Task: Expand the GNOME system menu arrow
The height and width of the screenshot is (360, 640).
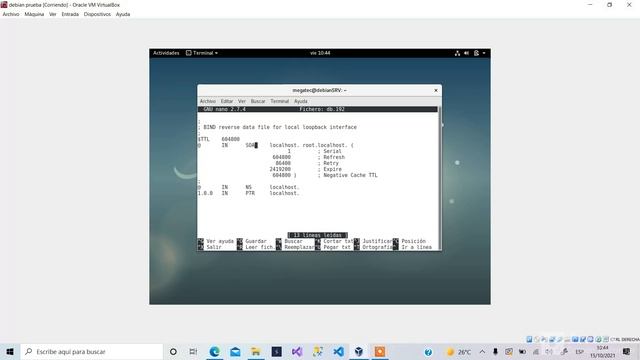Action: point(484,53)
